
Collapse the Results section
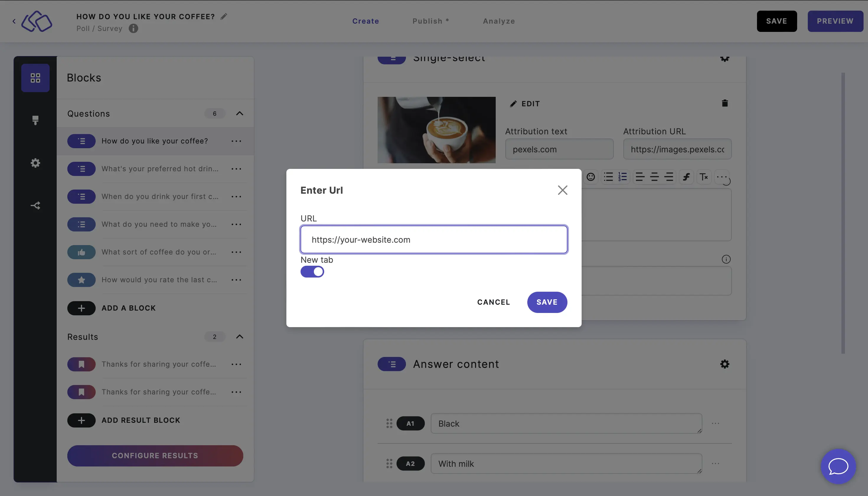[x=239, y=336]
